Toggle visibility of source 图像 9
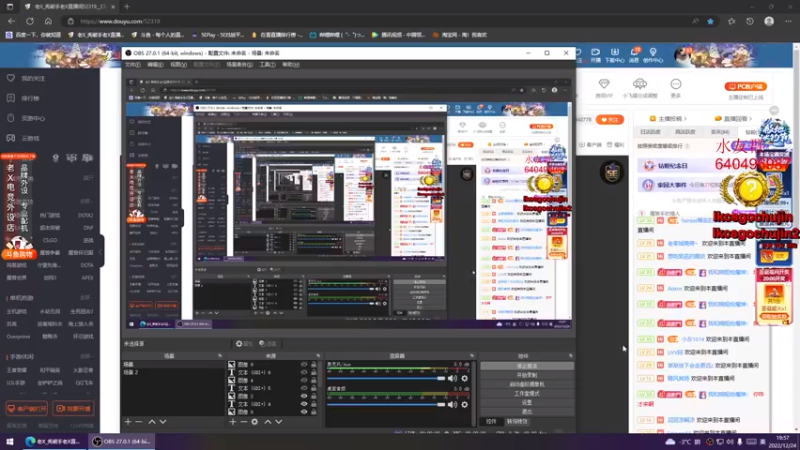This screenshot has height=450, width=800. click(304, 365)
